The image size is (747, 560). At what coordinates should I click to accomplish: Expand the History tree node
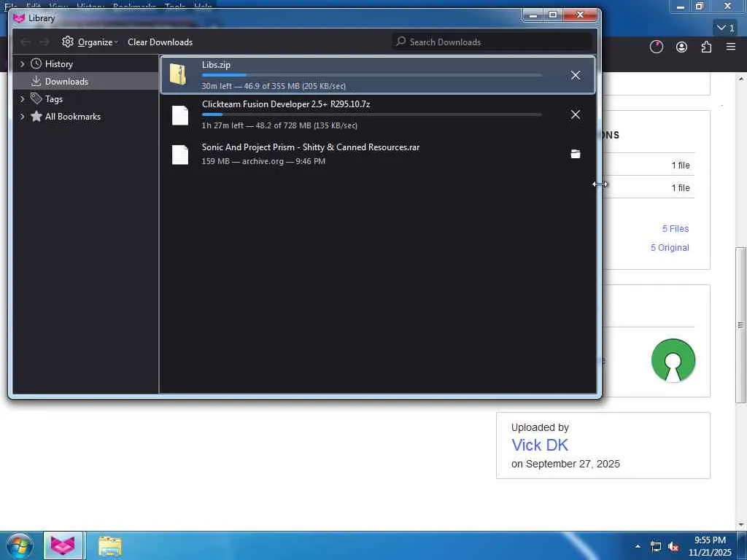click(22, 64)
